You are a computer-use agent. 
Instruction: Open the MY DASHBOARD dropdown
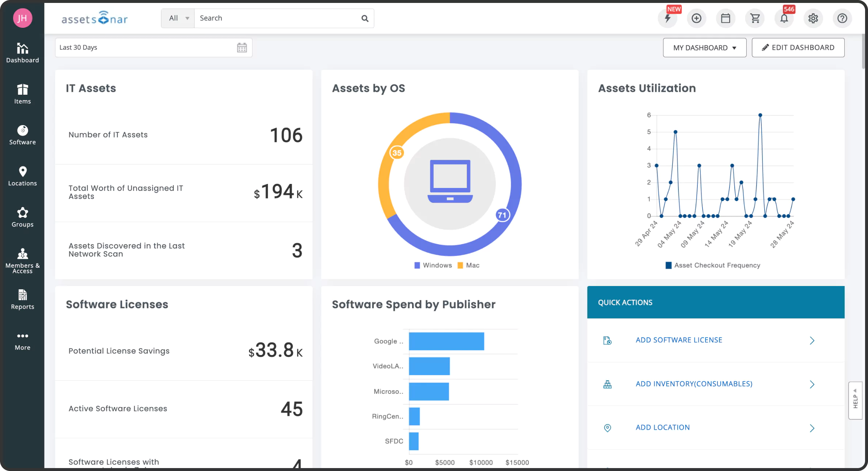pyautogui.click(x=704, y=48)
